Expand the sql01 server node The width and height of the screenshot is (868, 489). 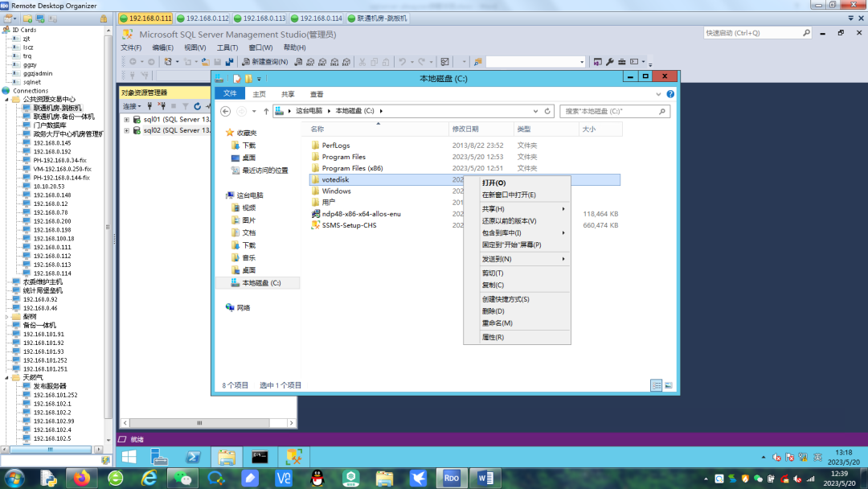(x=127, y=119)
